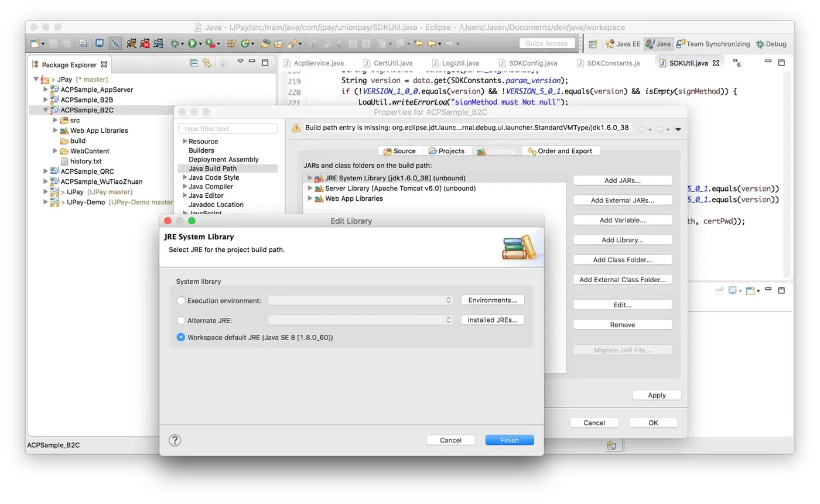Click Apply in Properties dialog
Image resolution: width=820 pixels, height=504 pixels.
point(657,395)
